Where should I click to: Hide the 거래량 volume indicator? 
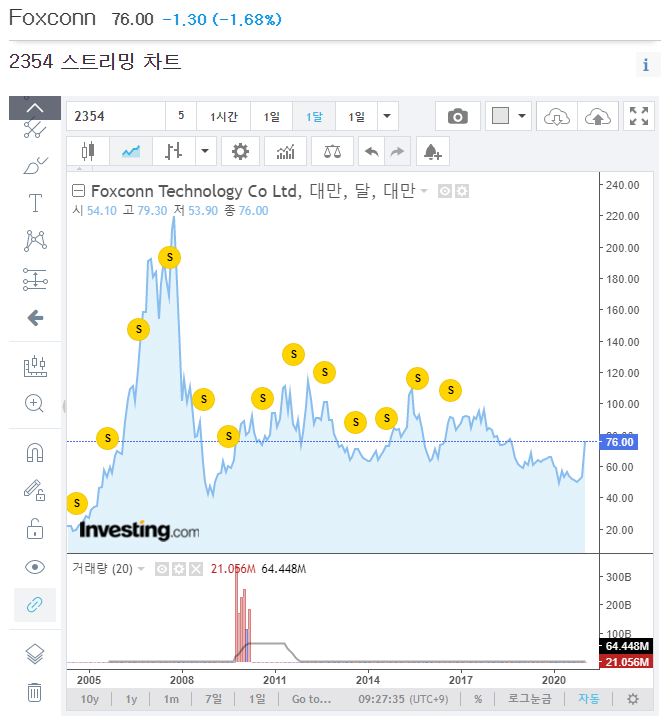tap(161, 569)
